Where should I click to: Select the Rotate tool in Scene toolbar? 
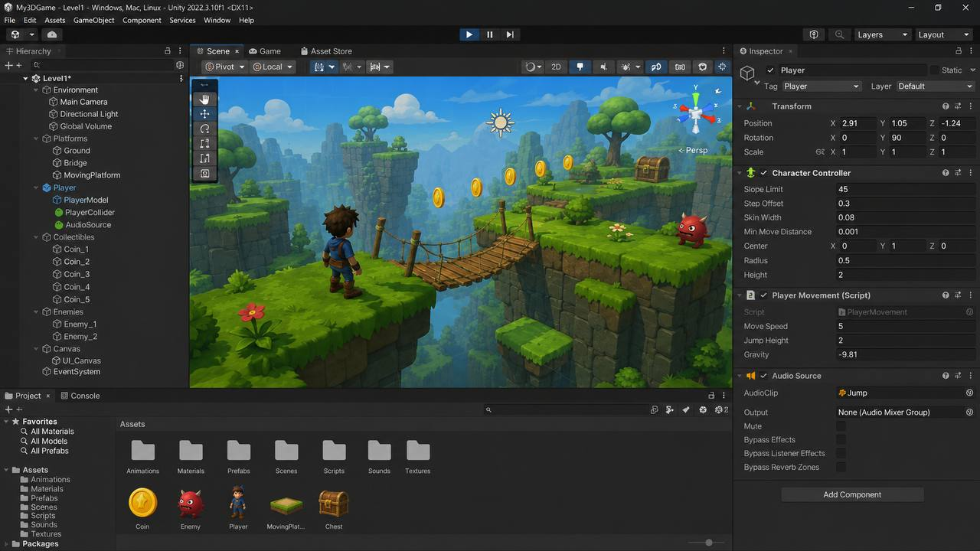pyautogui.click(x=204, y=129)
